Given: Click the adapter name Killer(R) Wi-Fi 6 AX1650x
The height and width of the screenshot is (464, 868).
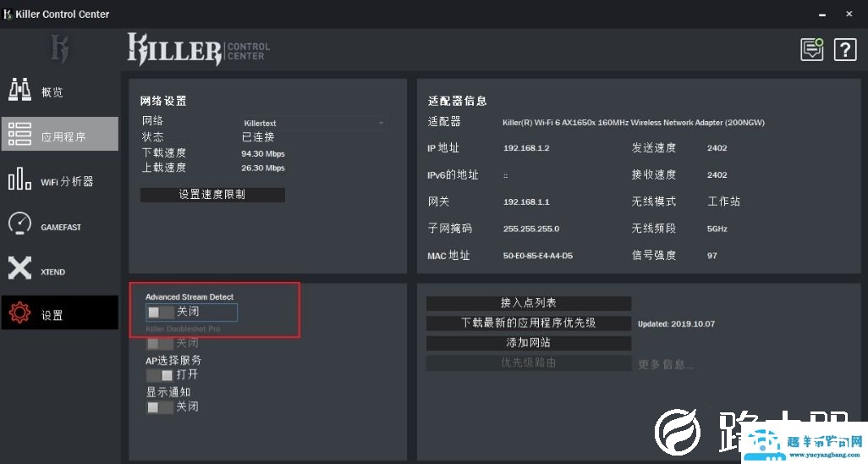Looking at the screenshot, I should (634, 123).
